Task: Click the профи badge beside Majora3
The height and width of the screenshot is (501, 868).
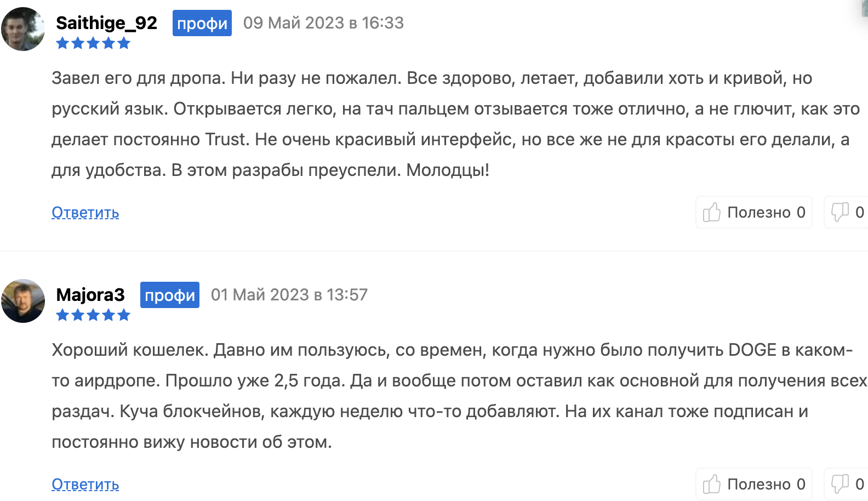Action: (x=169, y=295)
